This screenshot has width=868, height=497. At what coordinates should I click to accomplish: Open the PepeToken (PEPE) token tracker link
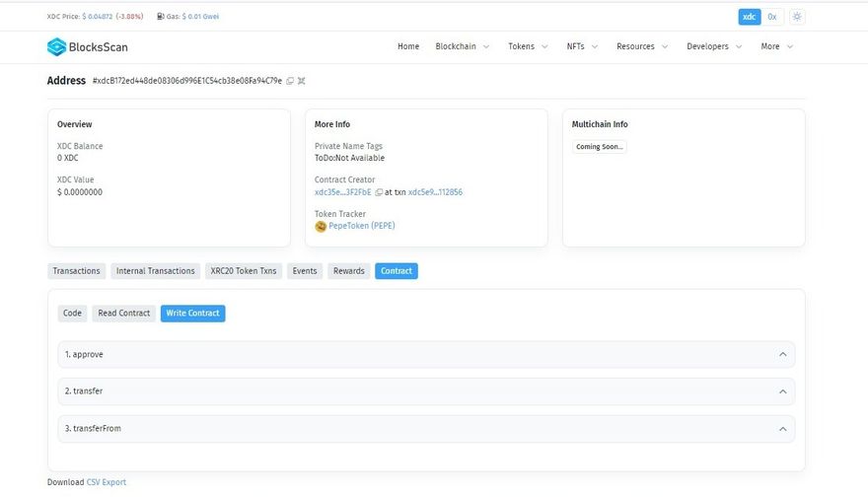click(x=362, y=226)
